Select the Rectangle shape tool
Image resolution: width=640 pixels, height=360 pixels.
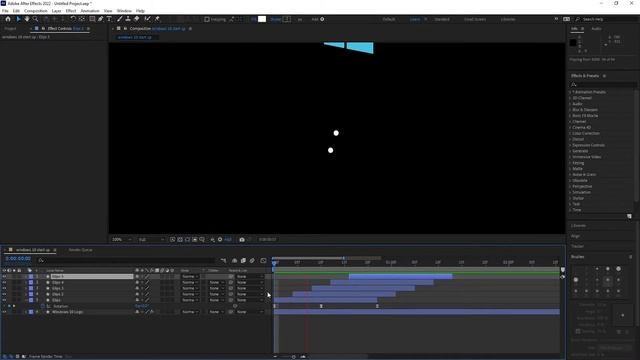coord(92,19)
